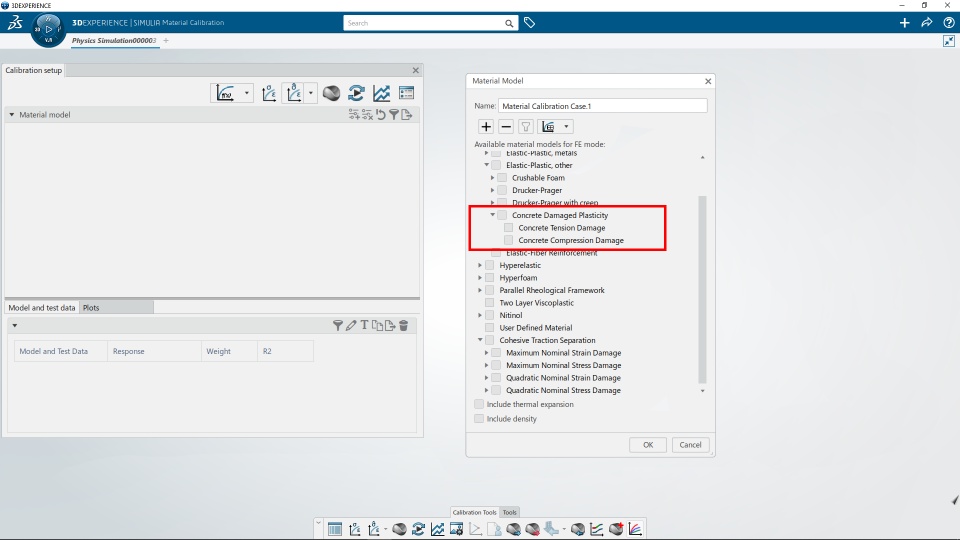Click the material list view icon in Material Model dialog

coord(549,127)
